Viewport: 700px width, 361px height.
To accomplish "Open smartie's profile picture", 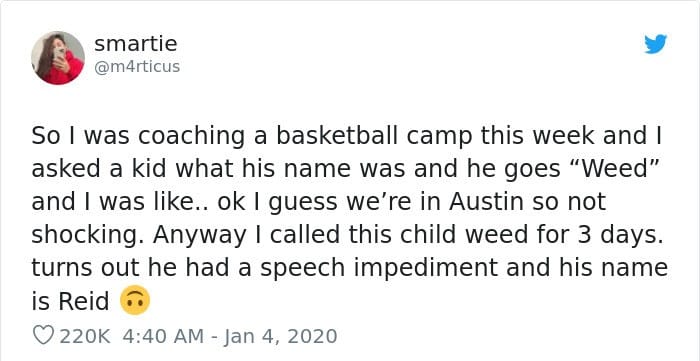I will point(58,58).
